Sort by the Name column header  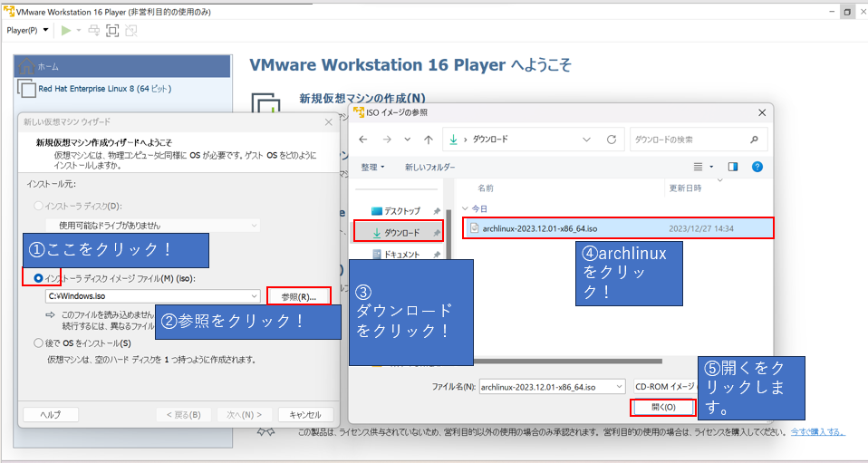click(x=486, y=188)
